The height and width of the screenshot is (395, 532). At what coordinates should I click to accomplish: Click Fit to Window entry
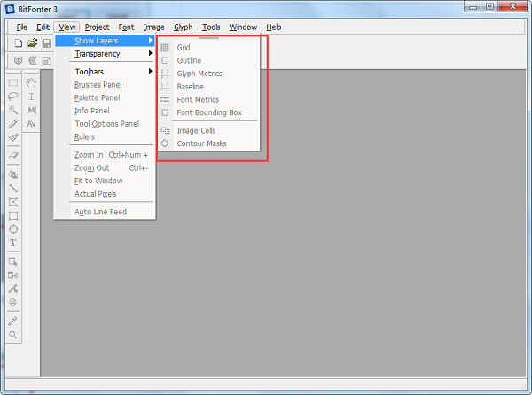point(105,181)
